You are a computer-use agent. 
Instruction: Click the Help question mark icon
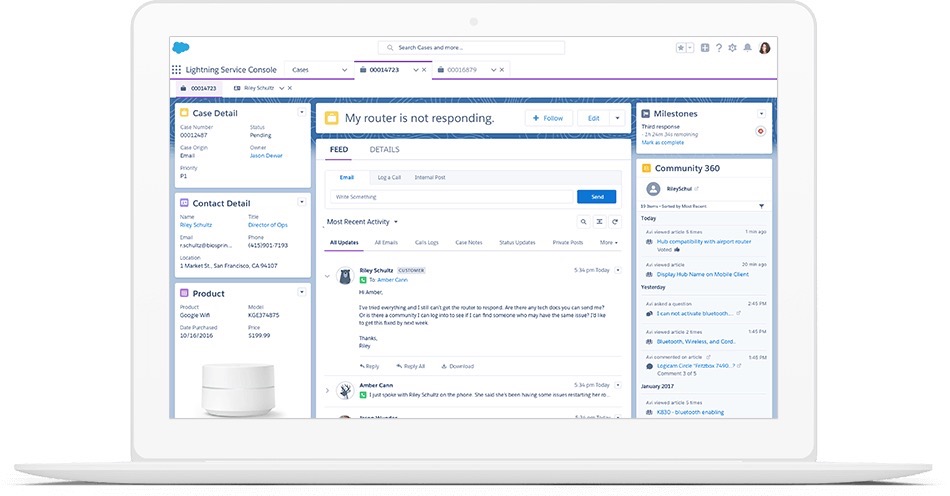point(719,47)
